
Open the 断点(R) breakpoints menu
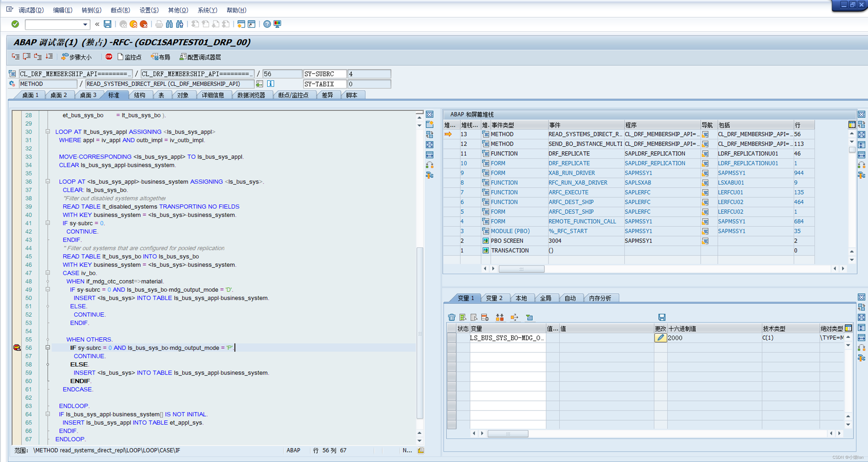(120, 10)
